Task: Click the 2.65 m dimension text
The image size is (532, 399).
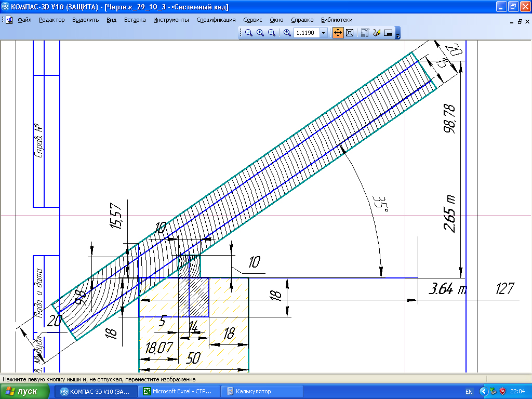Action: click(449, 214)
